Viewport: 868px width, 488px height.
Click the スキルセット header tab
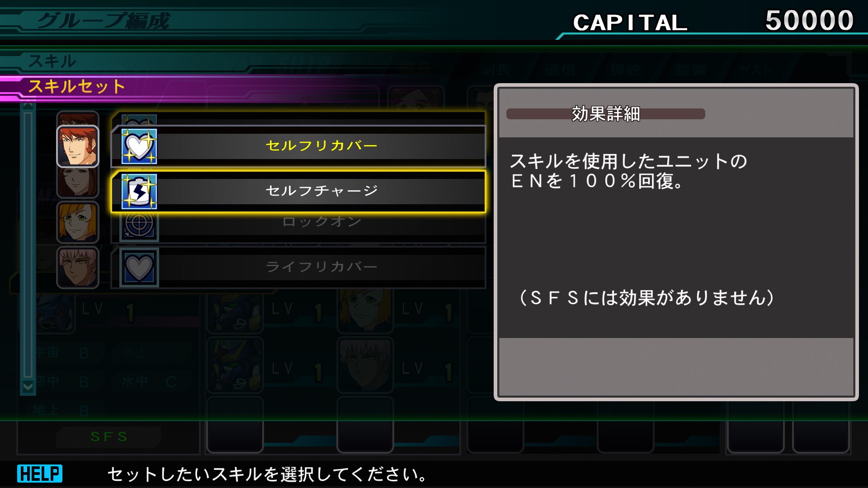point(77,86)
